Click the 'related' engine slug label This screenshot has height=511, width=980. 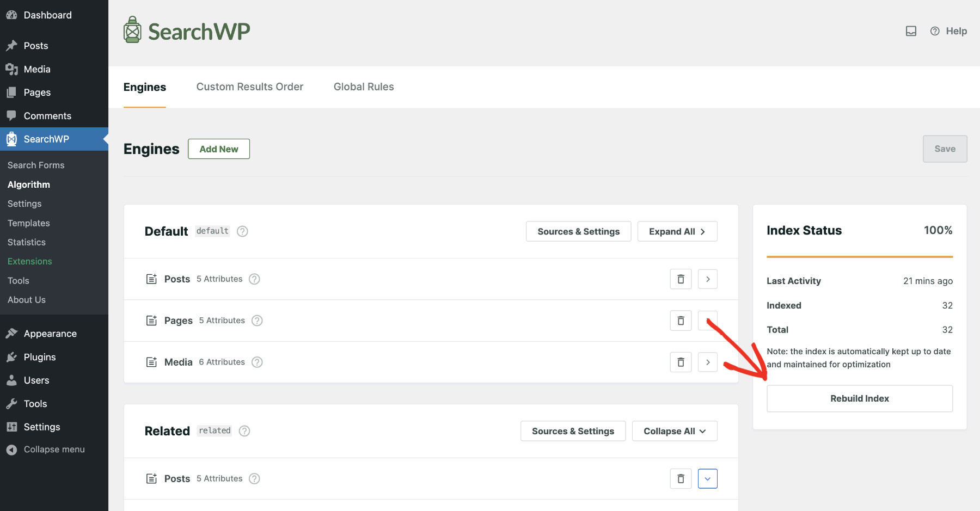tap(215, 431)
